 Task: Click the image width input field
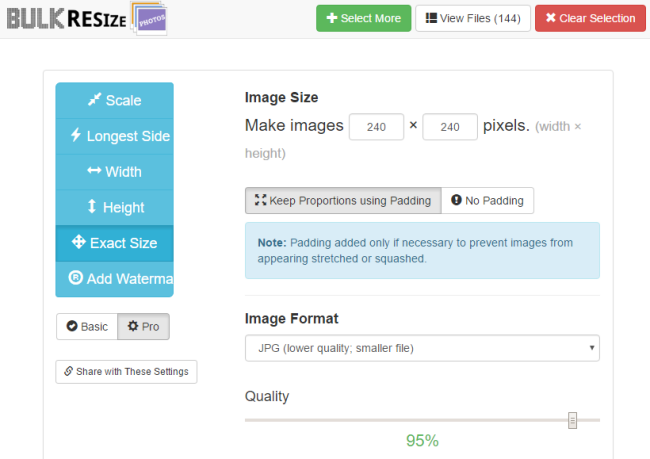pyautogui.click(x=376, y=127)
